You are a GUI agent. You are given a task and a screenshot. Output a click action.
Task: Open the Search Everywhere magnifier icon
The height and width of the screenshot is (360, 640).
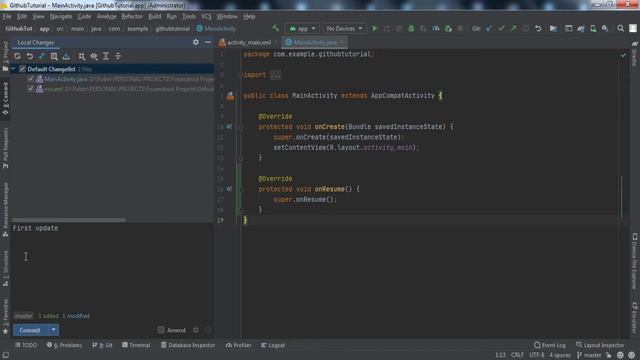[x=620, y=29]
